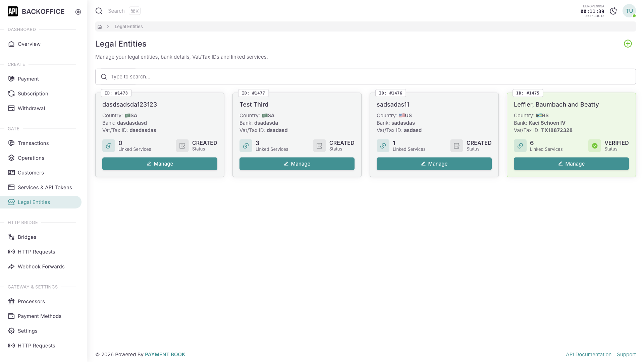
Task: Open API Documentation link
Action: (x=589, y=355)
